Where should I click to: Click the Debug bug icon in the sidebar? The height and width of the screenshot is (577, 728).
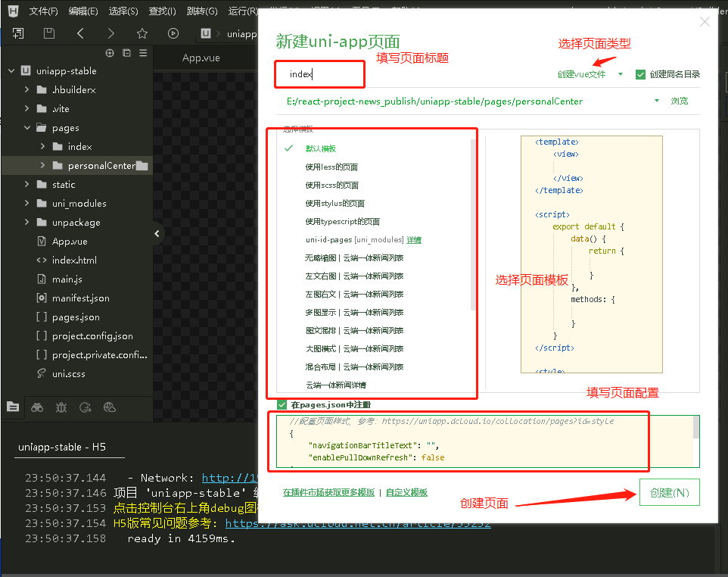pos(61,407)
